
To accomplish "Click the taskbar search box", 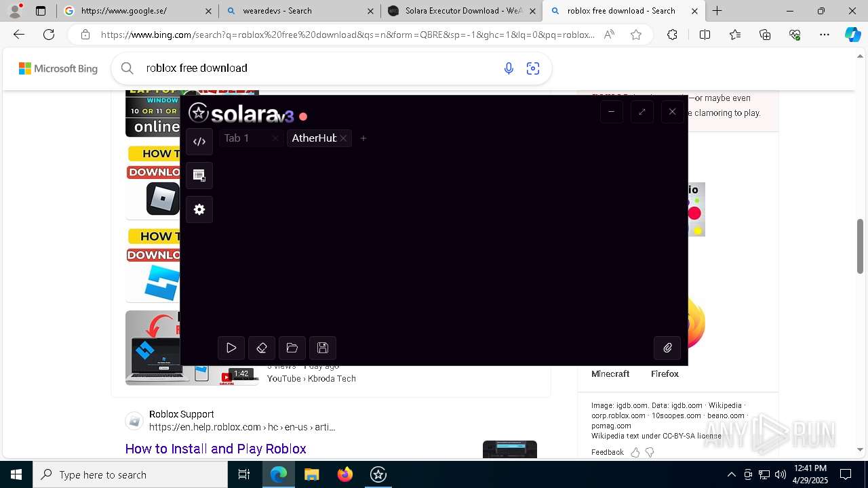I will click(130, 474).
